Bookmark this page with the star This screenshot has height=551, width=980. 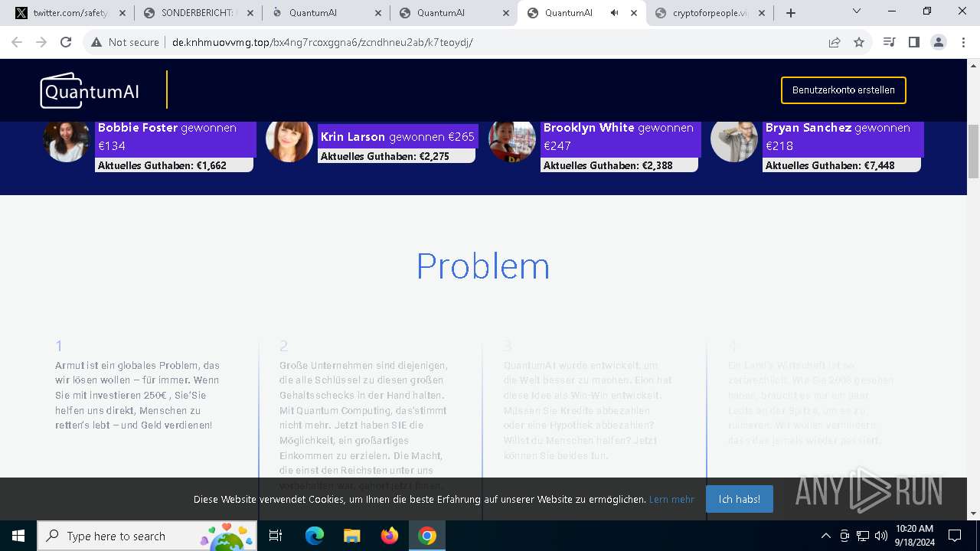pyautogui.click(x=859, y=42)
